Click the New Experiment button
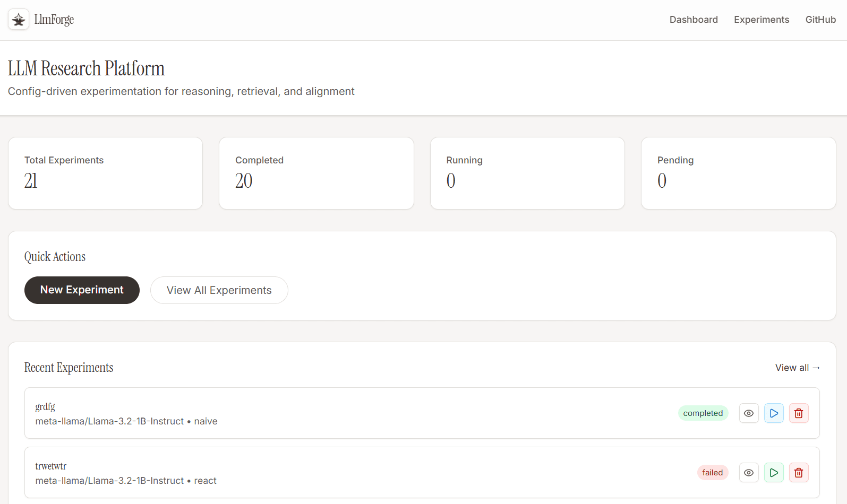Image resolution: width=847 pixels, height=504 pixels. tap(82, 290)
